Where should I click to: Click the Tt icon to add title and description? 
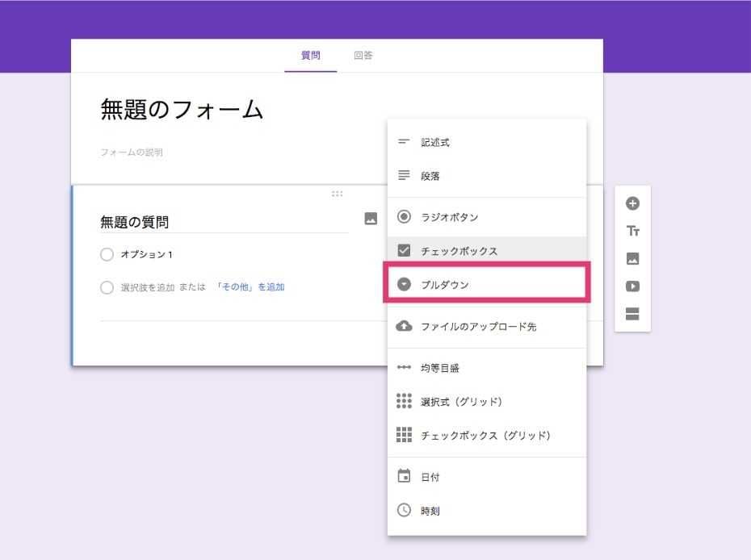633,230
